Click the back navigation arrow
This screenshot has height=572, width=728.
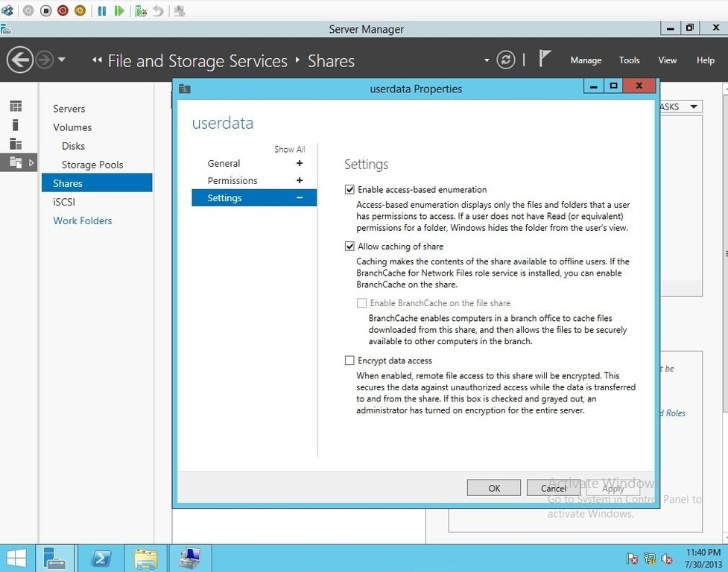click(x=21, y=60)
